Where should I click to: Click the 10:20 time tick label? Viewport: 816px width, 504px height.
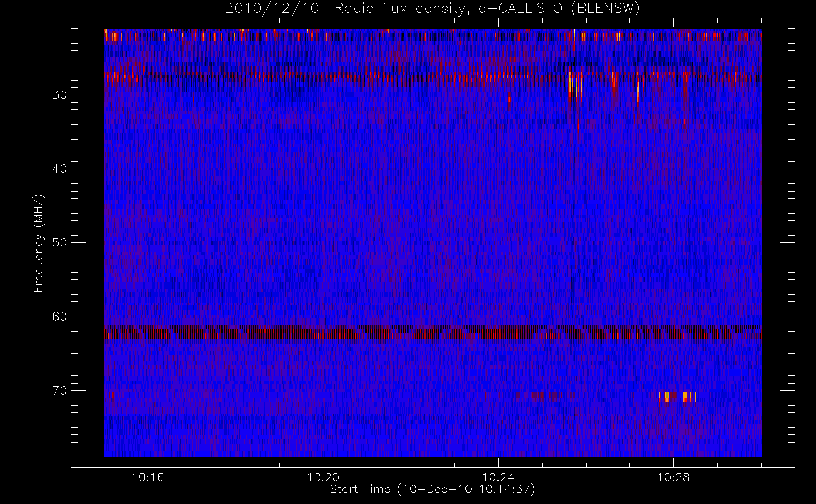click(x=323, y=477)
